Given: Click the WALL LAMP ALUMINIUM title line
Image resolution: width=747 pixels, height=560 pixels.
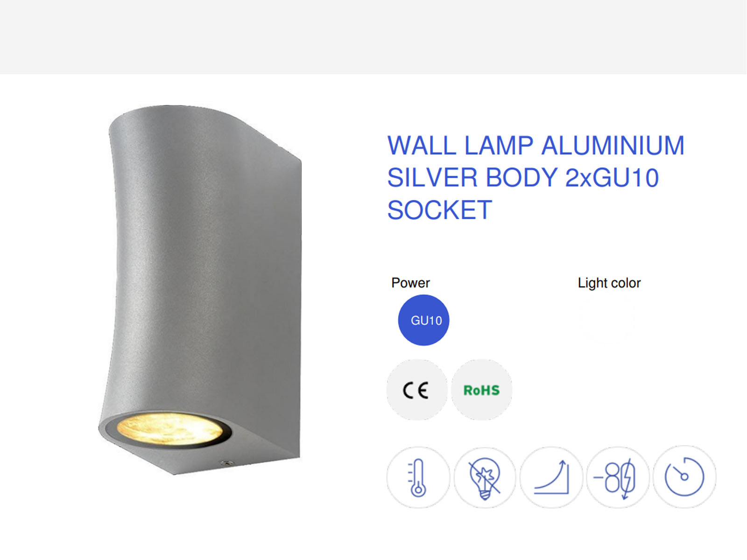Looking at the screenshot, I should (x=536, y=146).
